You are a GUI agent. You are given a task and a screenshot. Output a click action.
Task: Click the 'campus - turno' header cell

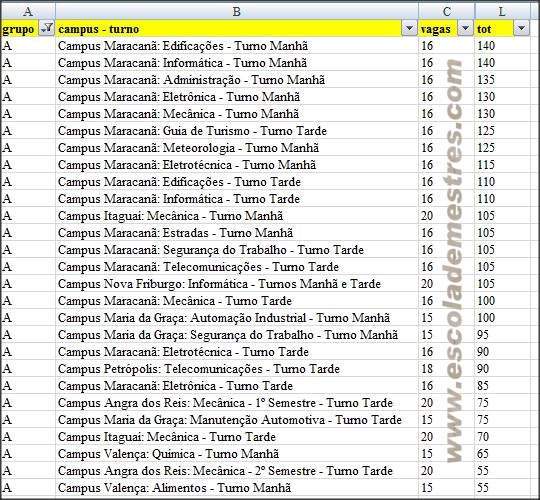click(x=237, y=29)
